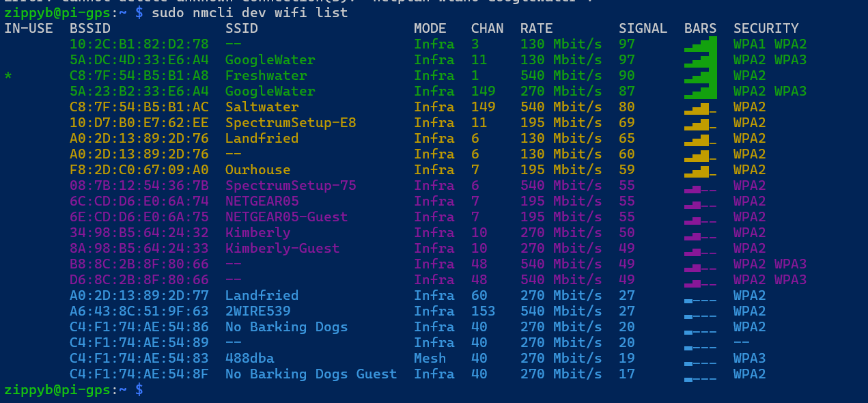Viewport: 868px width, 403px height.
Task: Click the channel 153 value
Action: click(484, 311)
